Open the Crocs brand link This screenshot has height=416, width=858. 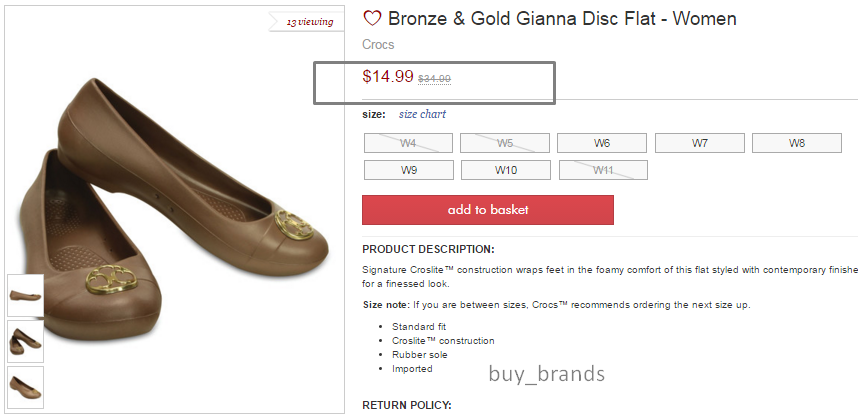[378, 45]
